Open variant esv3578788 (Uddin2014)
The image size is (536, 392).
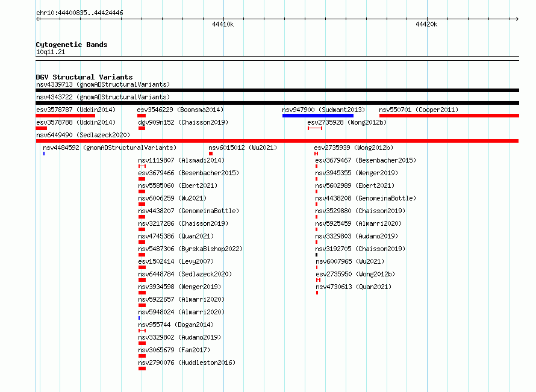(76, 122)
